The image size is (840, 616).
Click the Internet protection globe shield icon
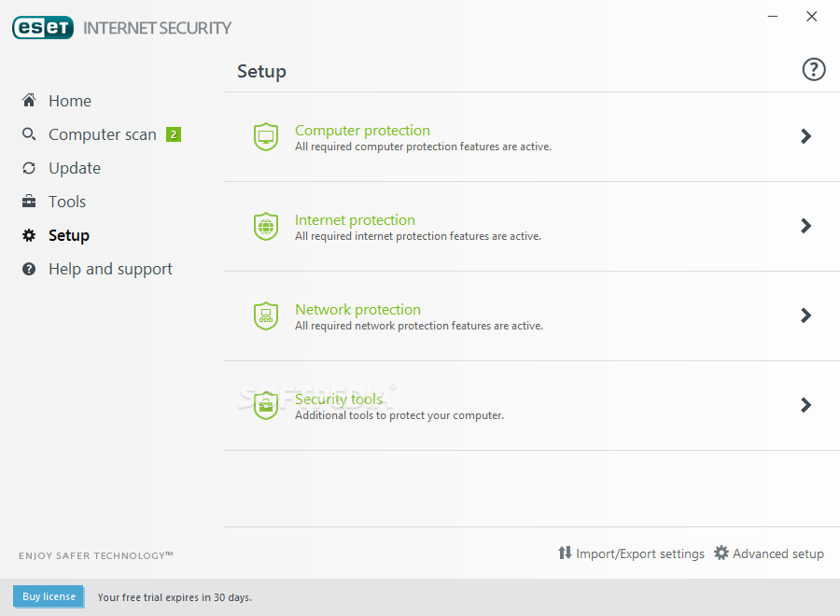pos(266,226)
